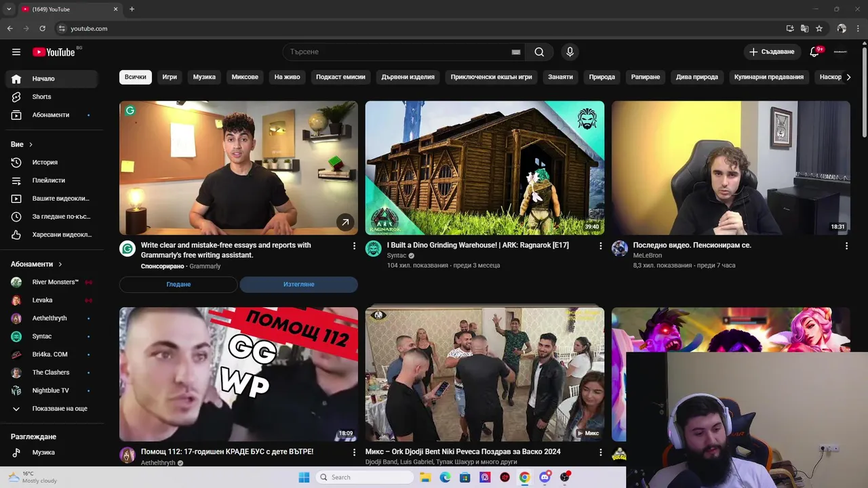Viewport: 868px width, 488px height.
Task: Open MeLeBron channel avatar
Action: (x=620, y=249)
